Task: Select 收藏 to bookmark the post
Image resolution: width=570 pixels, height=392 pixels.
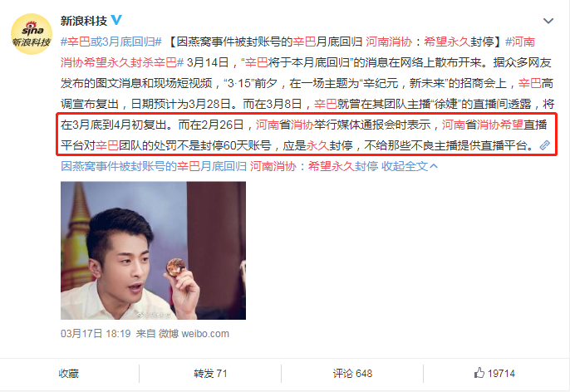Action: point(69,374)
